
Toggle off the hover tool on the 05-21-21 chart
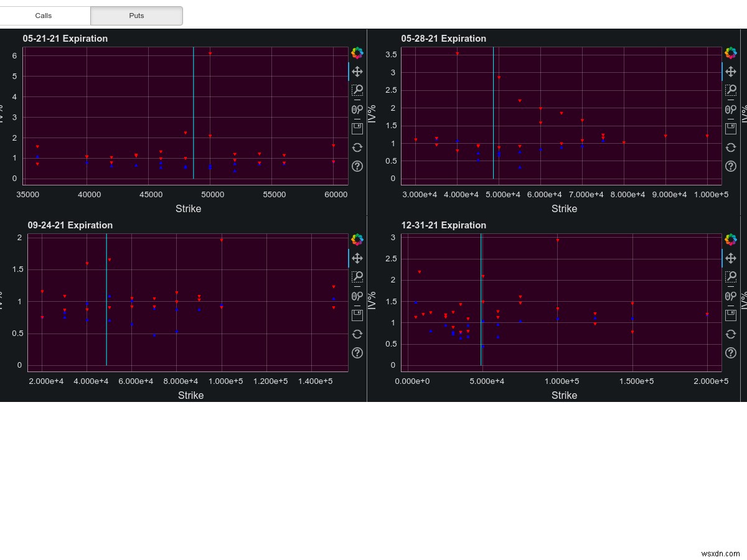coord(357,110)
